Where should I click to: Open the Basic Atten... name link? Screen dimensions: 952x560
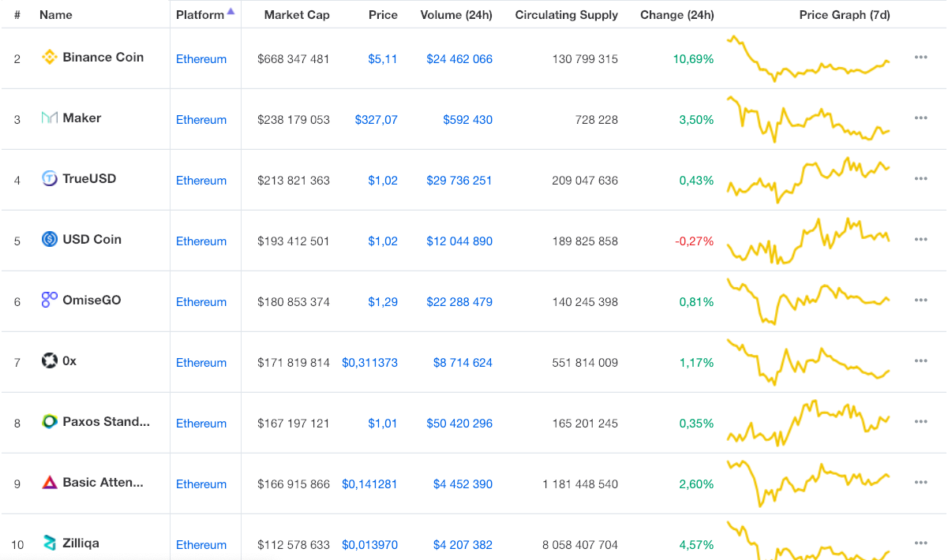[103, 482]
